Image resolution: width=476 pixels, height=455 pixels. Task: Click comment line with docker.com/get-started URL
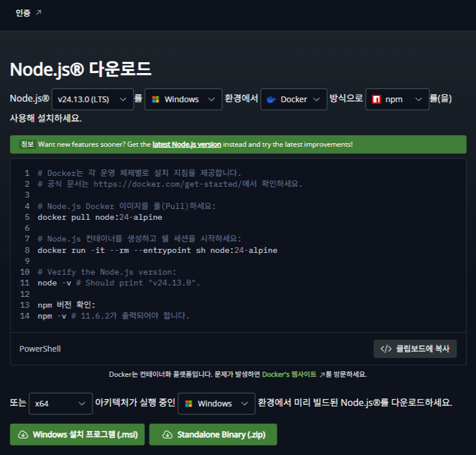[x=170, y=184]
